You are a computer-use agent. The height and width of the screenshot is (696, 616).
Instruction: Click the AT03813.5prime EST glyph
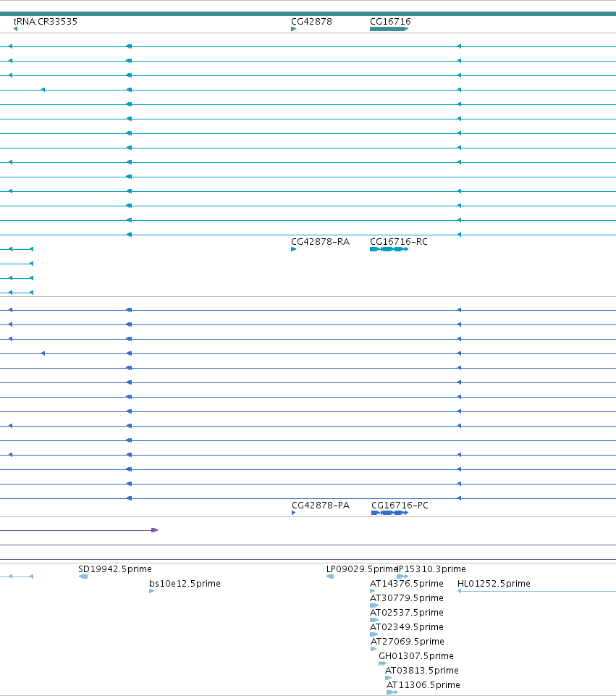click(389, 678)
